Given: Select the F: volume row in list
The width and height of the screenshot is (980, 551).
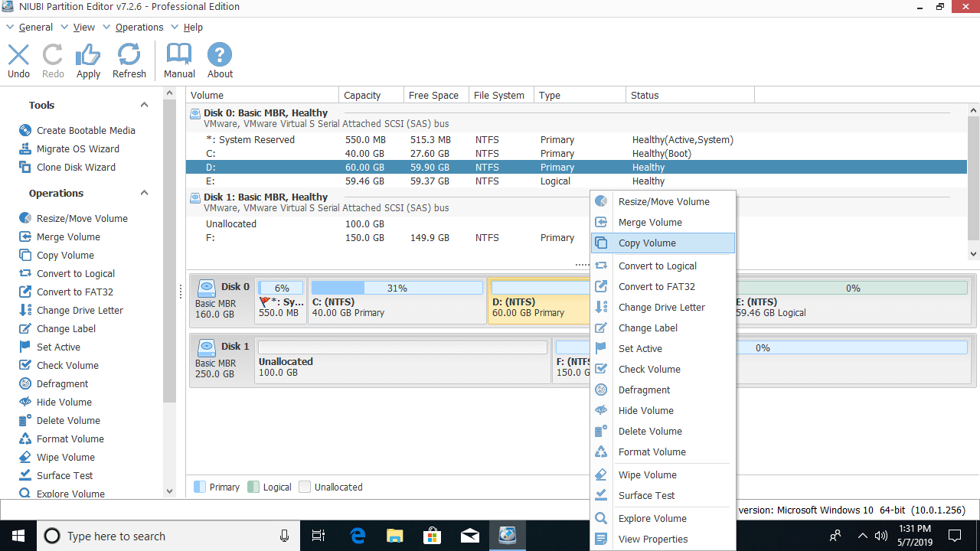Looking at the screenshot, I should click(383, 238).
